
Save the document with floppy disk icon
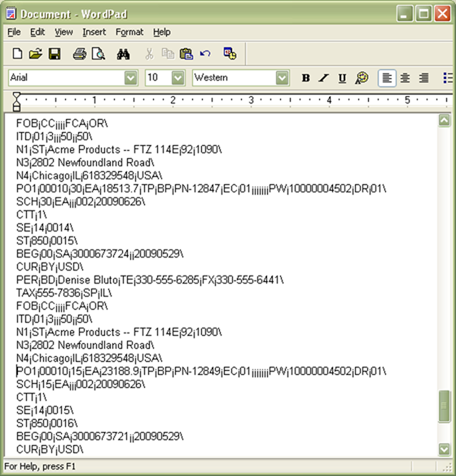pyautogui.click(x=55, y=54)
